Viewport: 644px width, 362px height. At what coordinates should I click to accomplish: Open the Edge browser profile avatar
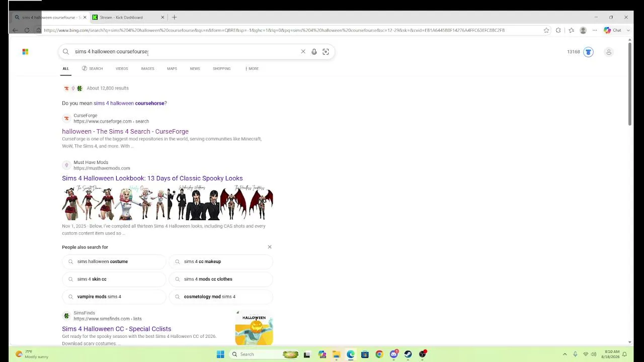[x=583, y=30]
